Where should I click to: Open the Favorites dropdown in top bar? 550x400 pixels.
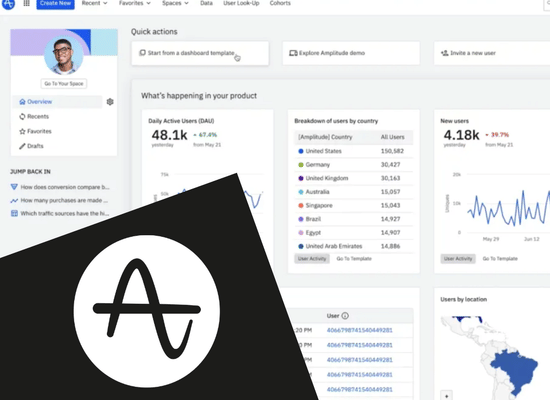135,3
